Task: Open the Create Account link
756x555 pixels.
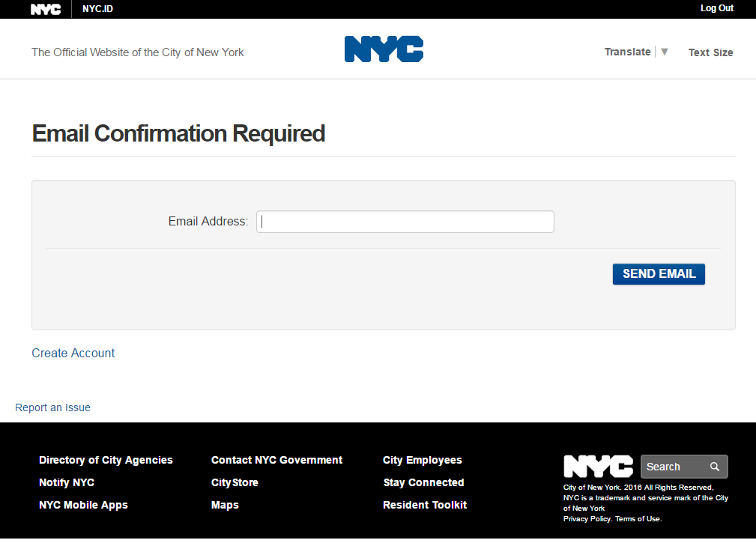Action: pos(73,353)
